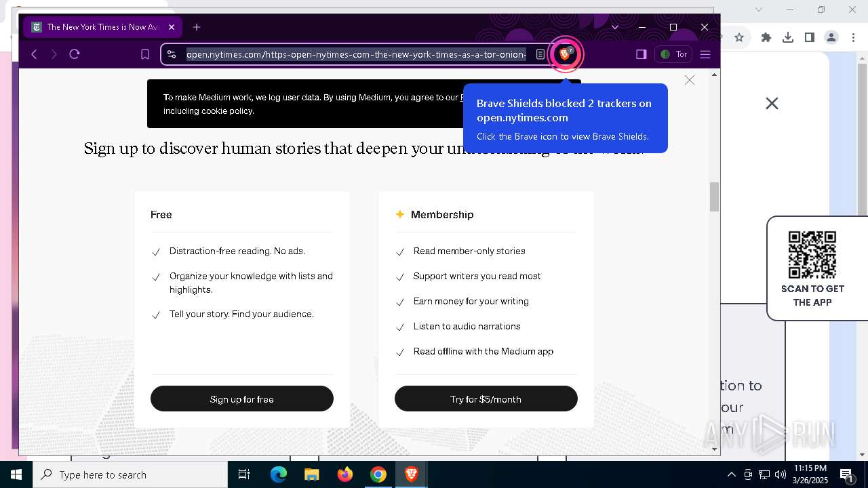The height and width of the screenshot is (488, 868).
Task: Reload the page in Brave
Action: pyautogui.click(x=75, y=54)
